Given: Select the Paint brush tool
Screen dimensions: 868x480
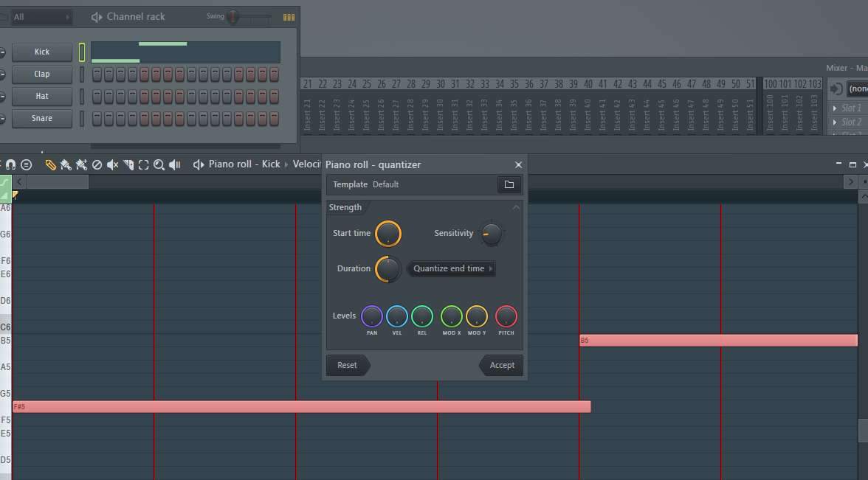Looking at the screenshot, I should pos(66,164).
